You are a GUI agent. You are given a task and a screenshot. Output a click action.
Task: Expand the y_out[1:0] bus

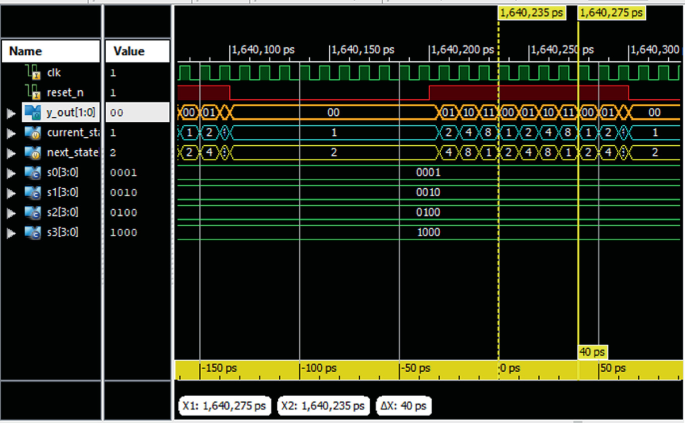(x=11, y=112)
